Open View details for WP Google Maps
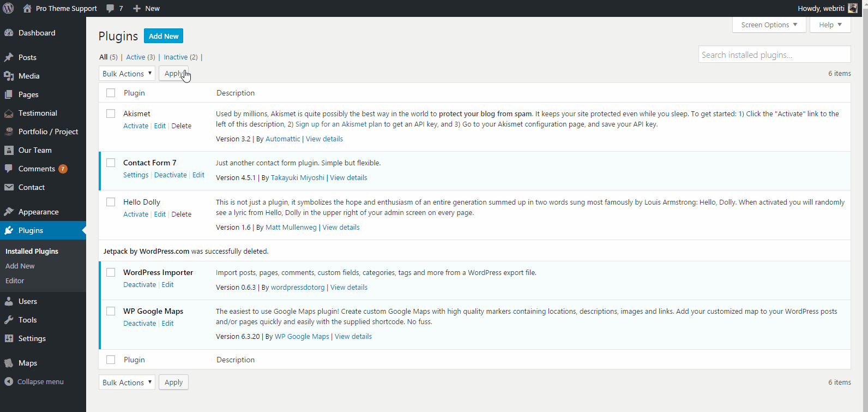 tap(353, 336)
